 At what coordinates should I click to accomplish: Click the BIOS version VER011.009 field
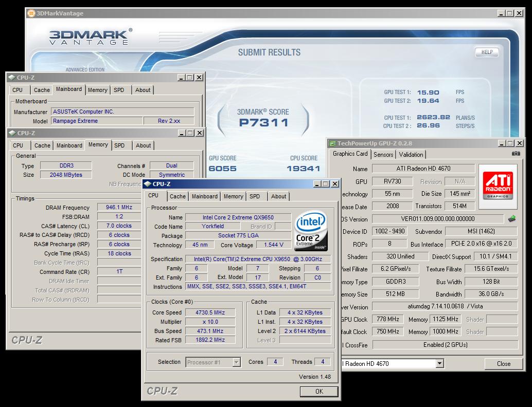[x=438, y=219]
